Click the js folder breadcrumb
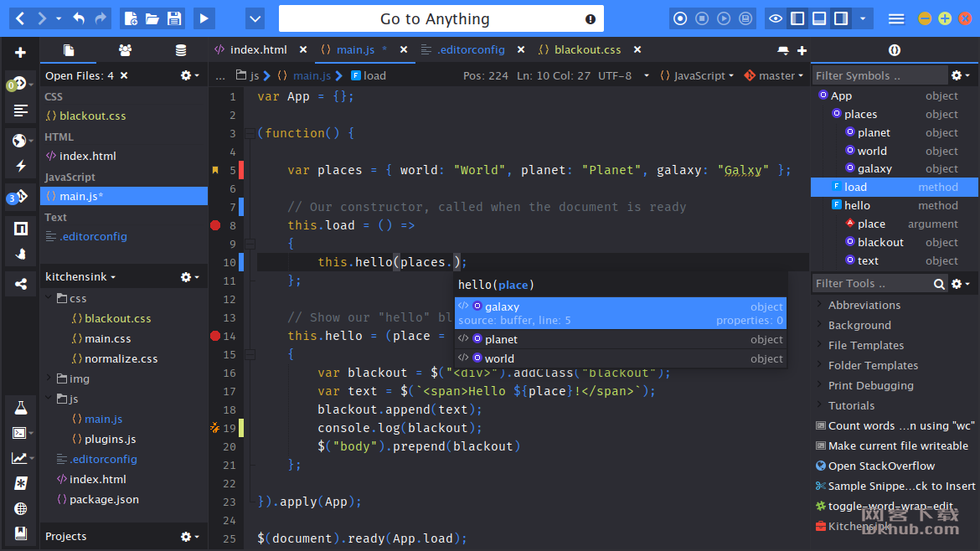 [x=247, y=75]
